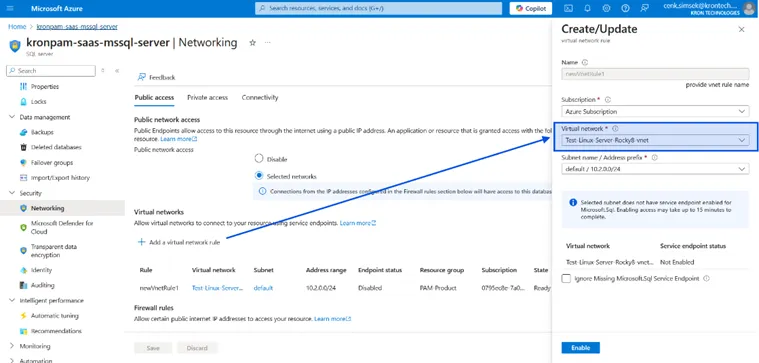
Task: Switch to the Public access tab
Action: coord(154,97)
